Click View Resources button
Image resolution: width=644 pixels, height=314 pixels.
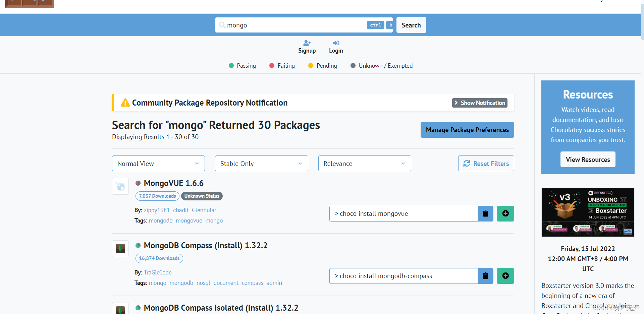click(x=588, y=160)
